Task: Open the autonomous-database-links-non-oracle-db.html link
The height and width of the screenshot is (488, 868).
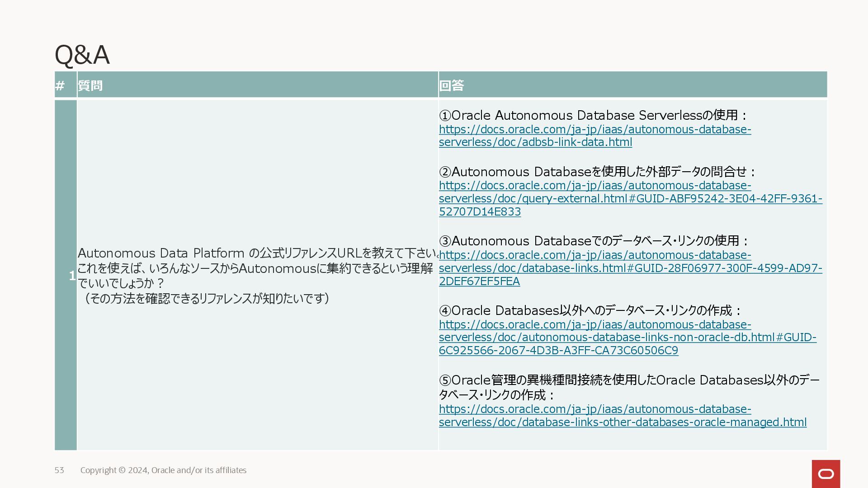Action: [627, 338]
